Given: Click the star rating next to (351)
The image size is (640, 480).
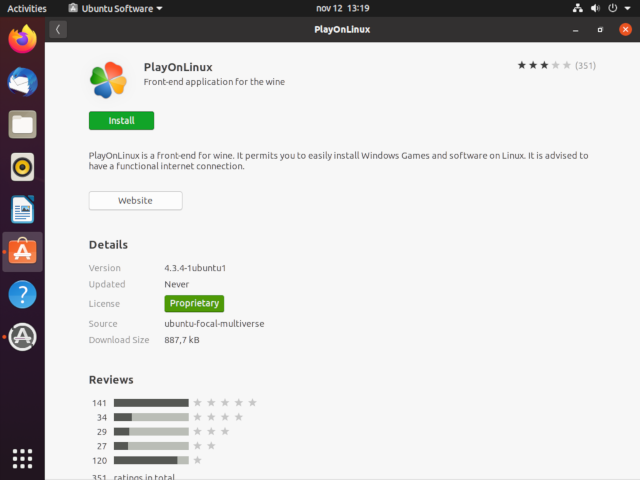Looking at the screenshot, I should coord(544,65).
